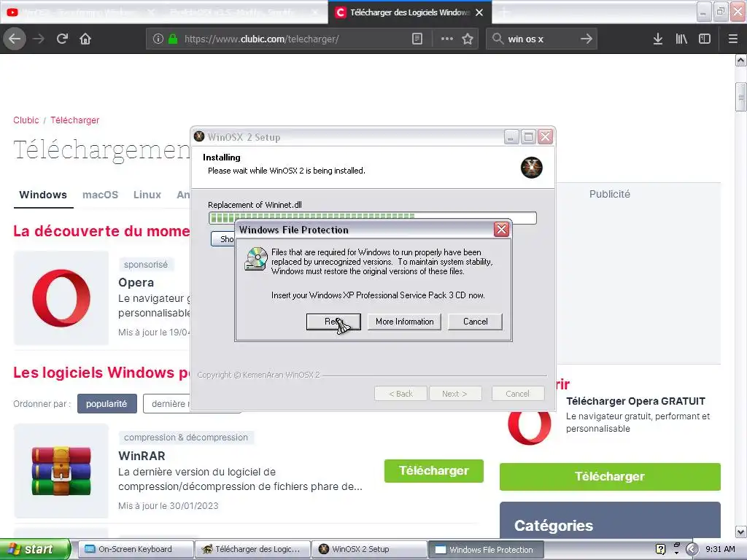Sort software by popularité
747x560 pixels.
point(107,404)
